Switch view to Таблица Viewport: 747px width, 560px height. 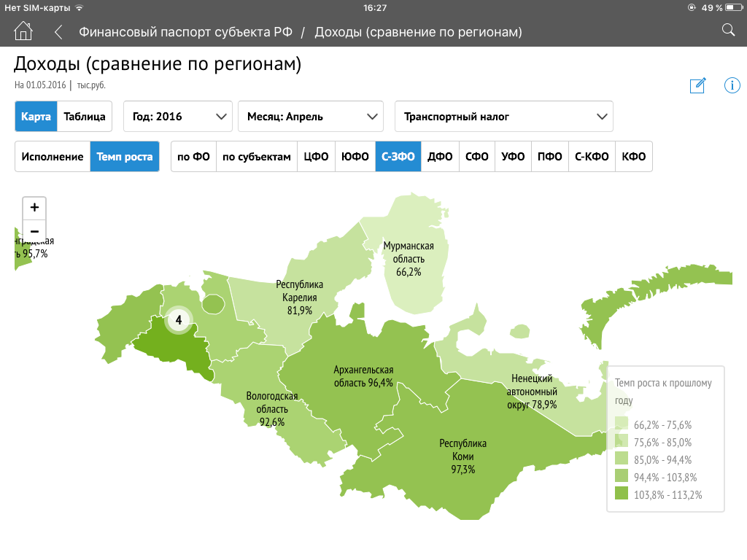pyautogui.click(x=85, y=116)
